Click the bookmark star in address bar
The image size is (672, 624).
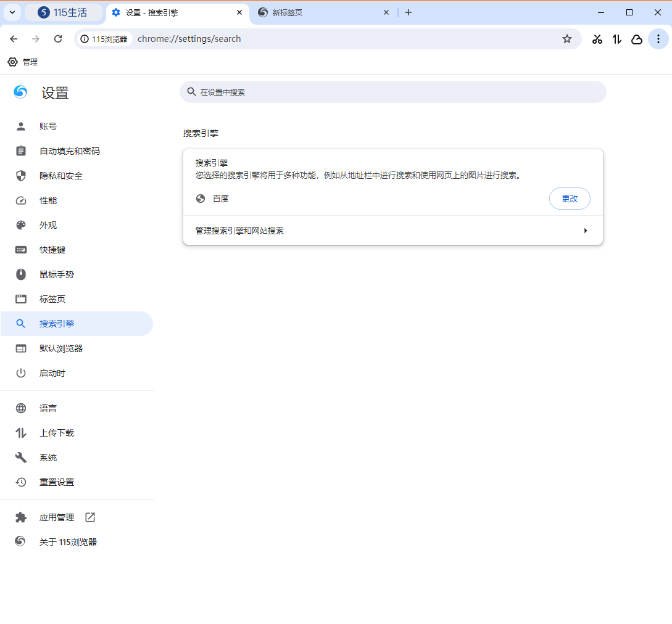566,39
